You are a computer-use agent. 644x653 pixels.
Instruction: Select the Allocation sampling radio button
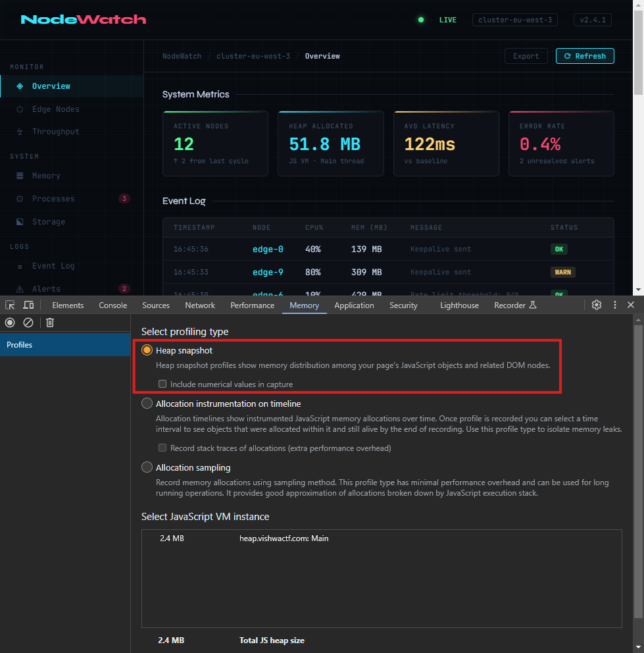click(x=147, y=467)
